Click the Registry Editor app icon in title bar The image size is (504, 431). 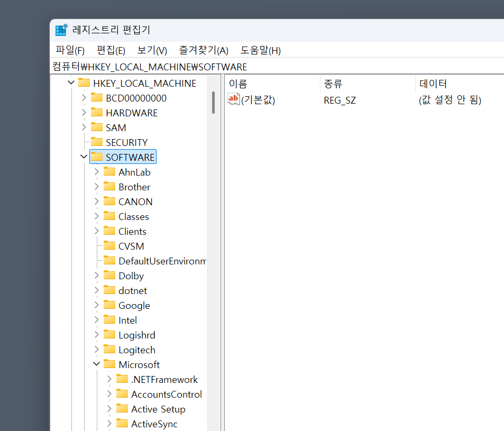(x=61, y=30)
